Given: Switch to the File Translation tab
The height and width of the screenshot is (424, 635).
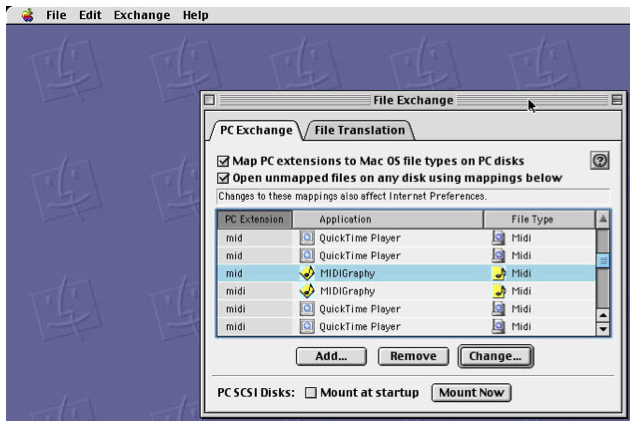Looking at the screenshot, I should click(360, 130).
